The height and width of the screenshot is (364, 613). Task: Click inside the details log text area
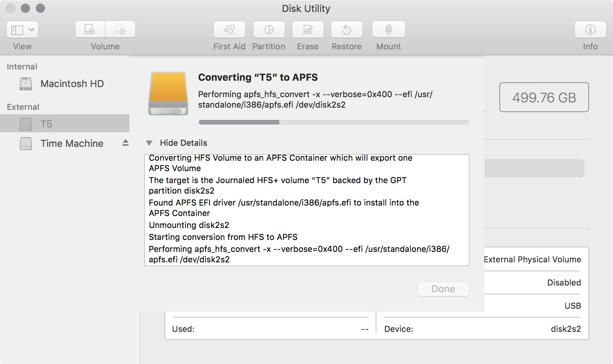click(307, 210)
